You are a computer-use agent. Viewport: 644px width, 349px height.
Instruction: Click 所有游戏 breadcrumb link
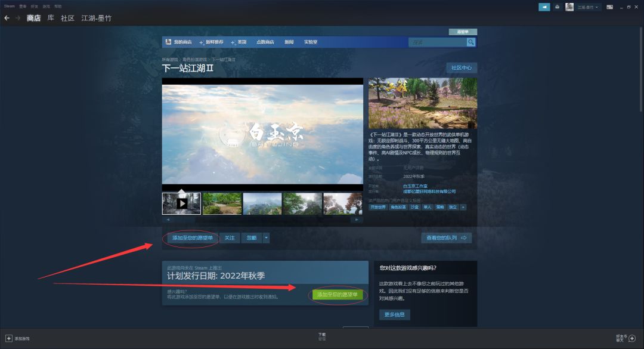(170, 60)
